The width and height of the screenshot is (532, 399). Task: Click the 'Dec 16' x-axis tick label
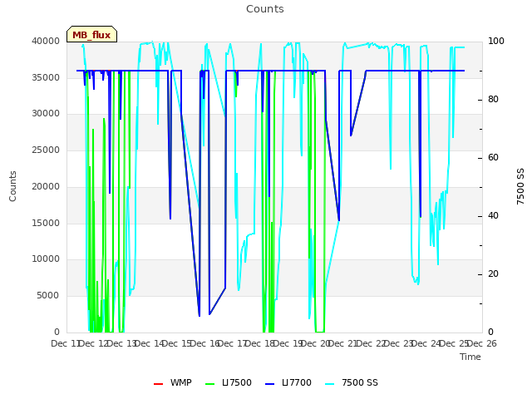tap(205, 343)
